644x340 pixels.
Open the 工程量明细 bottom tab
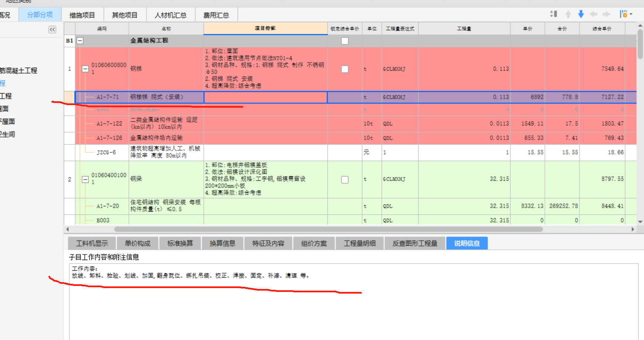360,243
